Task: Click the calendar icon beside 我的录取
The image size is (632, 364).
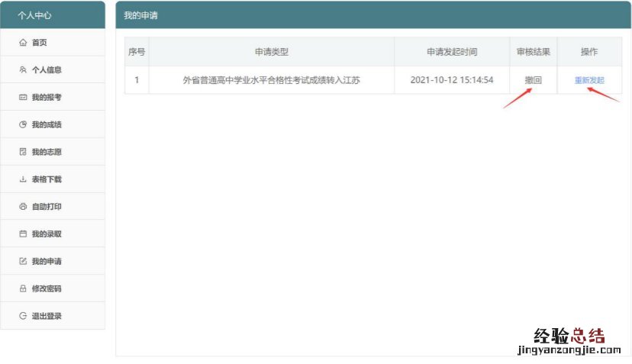Action: coord(23,234)
